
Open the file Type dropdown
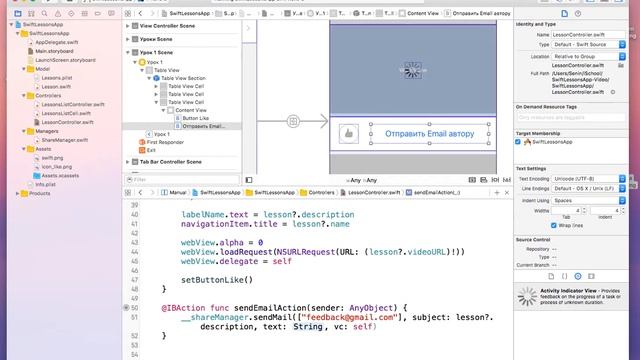coord(589,44)
